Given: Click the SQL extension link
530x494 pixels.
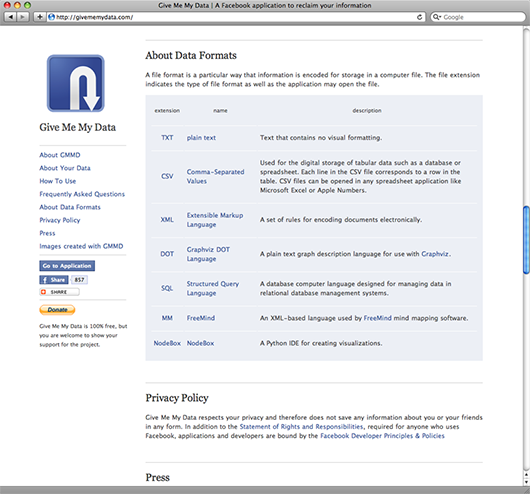Looking at the screenshot, I should coord(167,288).
